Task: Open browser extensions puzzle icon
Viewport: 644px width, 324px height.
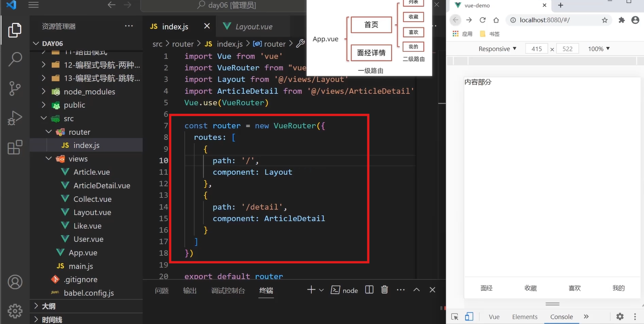Action: coord(621,20)
